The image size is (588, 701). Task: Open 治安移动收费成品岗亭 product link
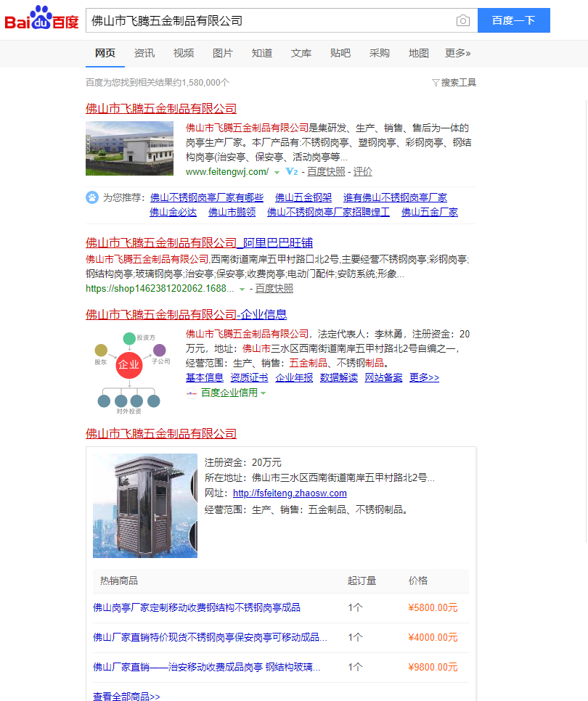pos(207,668)
